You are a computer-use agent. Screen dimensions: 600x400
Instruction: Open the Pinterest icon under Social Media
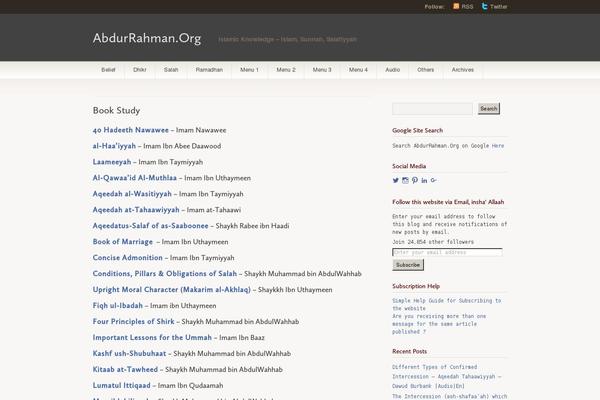(415, 180)
